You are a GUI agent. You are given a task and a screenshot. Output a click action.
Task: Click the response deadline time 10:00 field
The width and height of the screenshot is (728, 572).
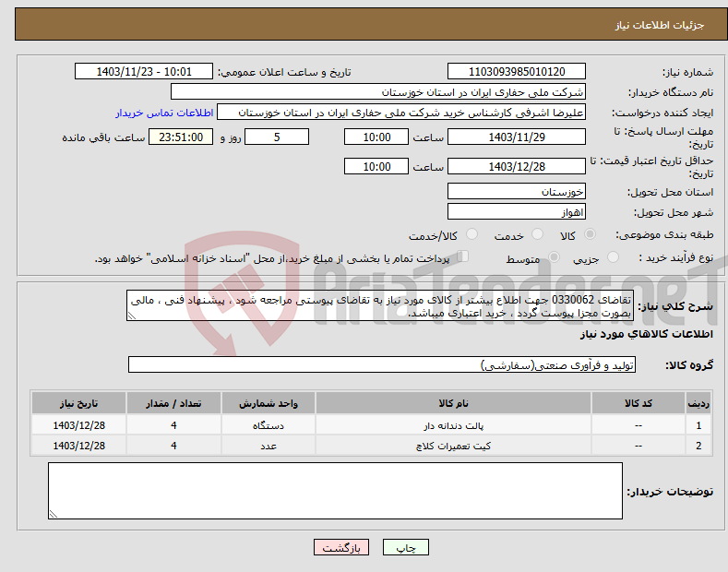click(x=376, y=137)
